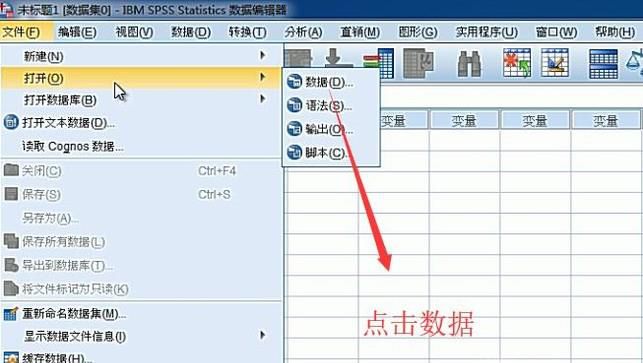Click the variables toolbar icon with red-green bars
The image size is (643, 363).
click(x=379, y=63)
